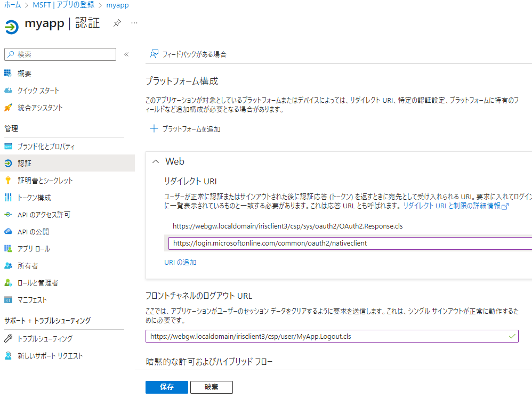Click the API のアクセス許可 icon
Screen dimensions: 532x399
[8, 215]
